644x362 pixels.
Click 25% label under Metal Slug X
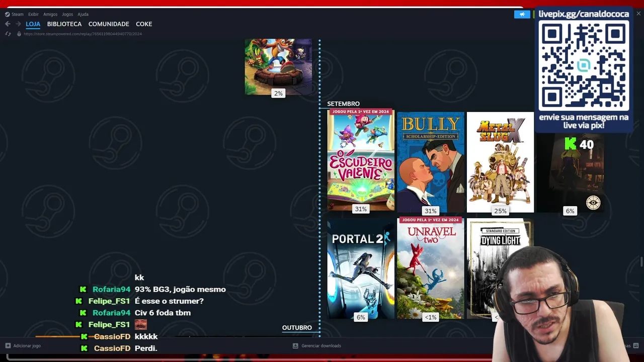pos(500,211)
